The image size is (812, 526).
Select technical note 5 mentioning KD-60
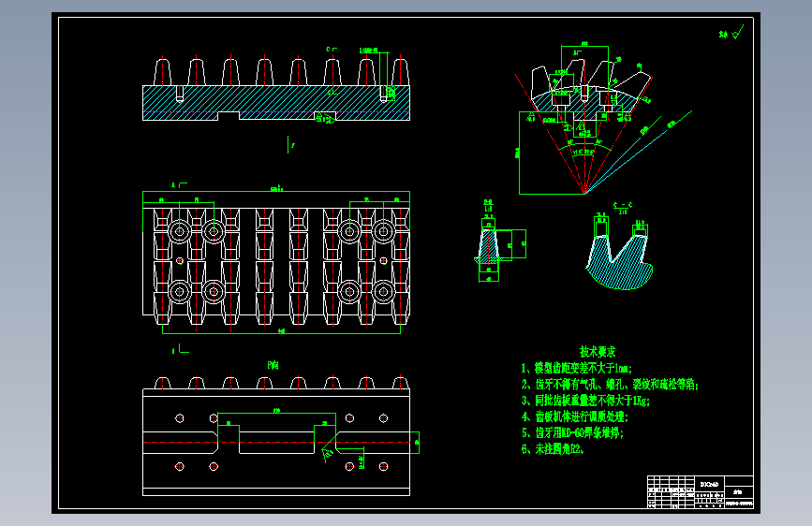[572, 432]
